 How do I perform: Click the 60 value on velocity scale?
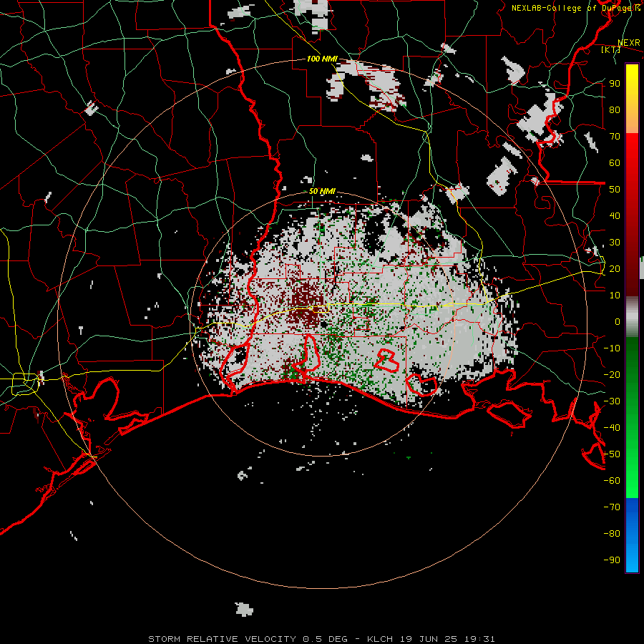point(615,162)
